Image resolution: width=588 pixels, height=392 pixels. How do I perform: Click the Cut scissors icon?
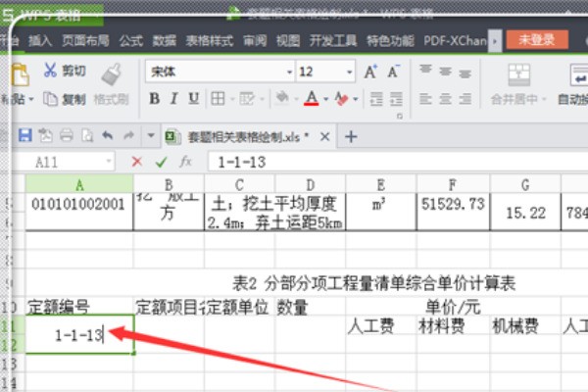tap(50, 71)
